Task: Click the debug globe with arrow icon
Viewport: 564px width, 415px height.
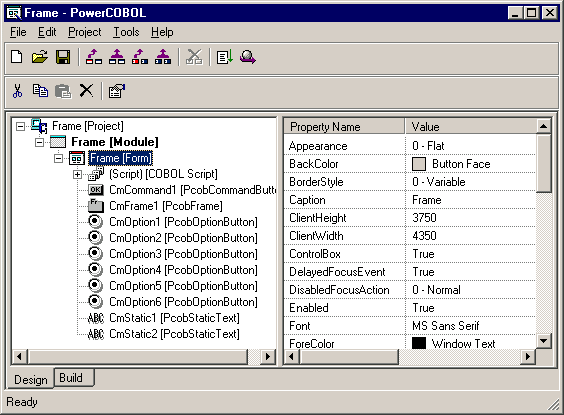Action: click(x=248, y=57)
